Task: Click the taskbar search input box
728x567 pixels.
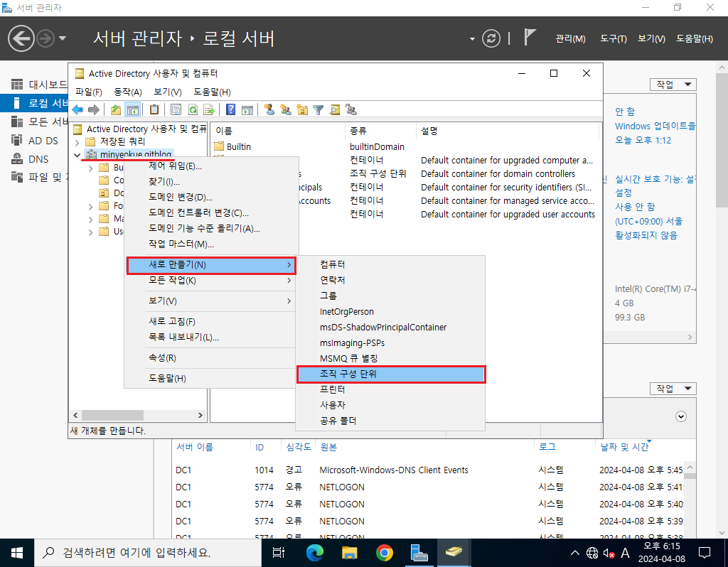Action: [x=148, y=553]
